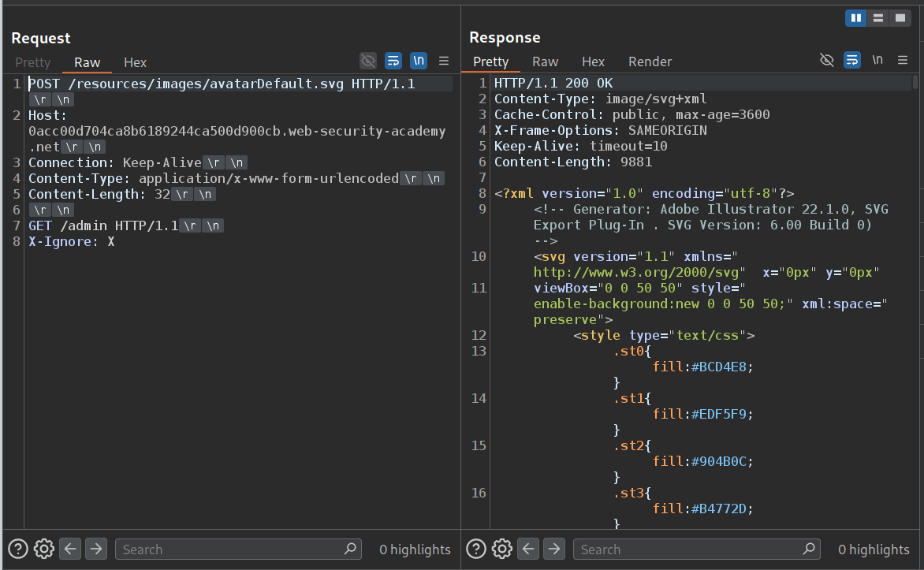This screenshot has height=570, width=924.
Task: Open the Request panel options menu
Action: pyautogui.click(x=444, y=61)
